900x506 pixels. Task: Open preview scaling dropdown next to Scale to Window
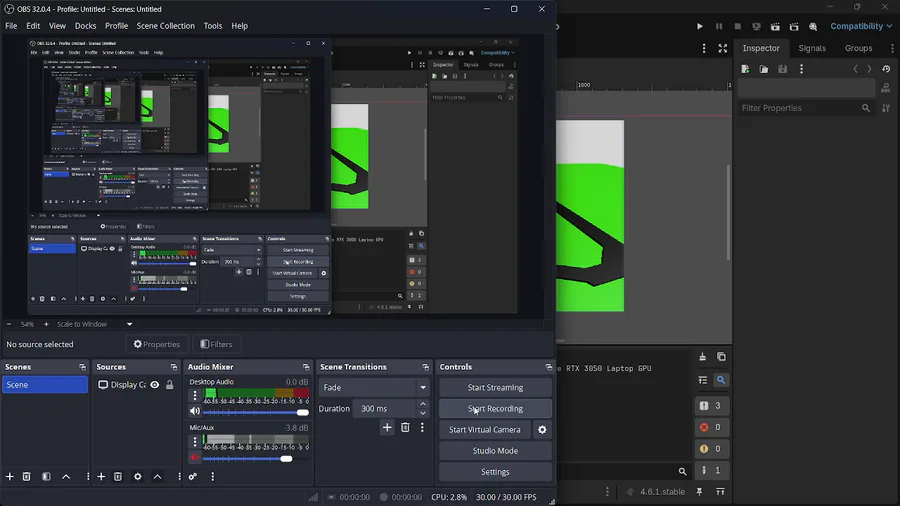[130, 324]
